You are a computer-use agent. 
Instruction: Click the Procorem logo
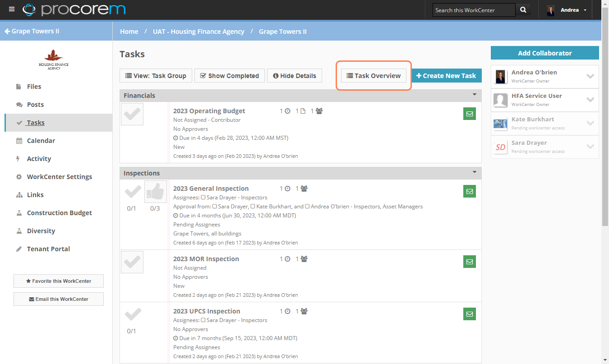click(x=74, y=9)
